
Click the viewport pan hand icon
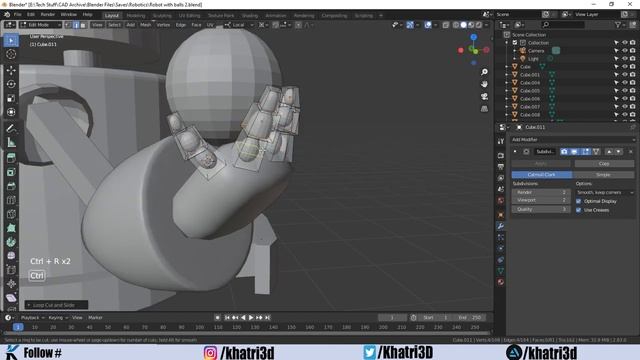click(x=484, y=84)
